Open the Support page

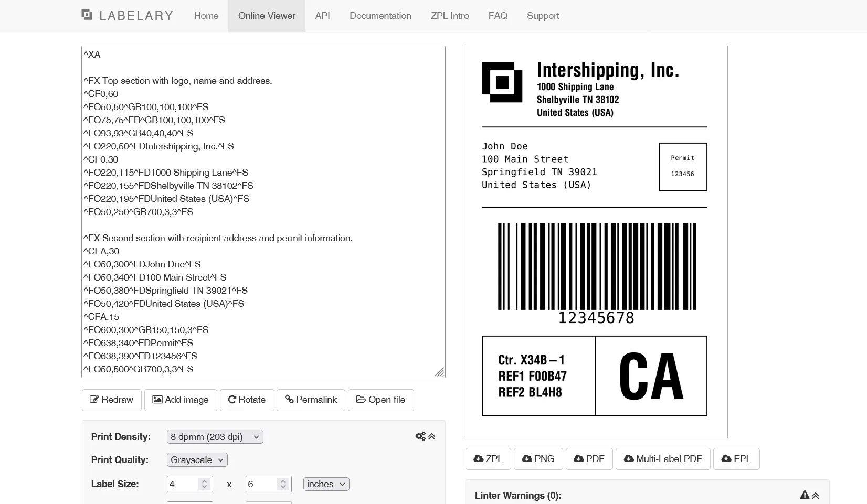[x=543, y=16]
